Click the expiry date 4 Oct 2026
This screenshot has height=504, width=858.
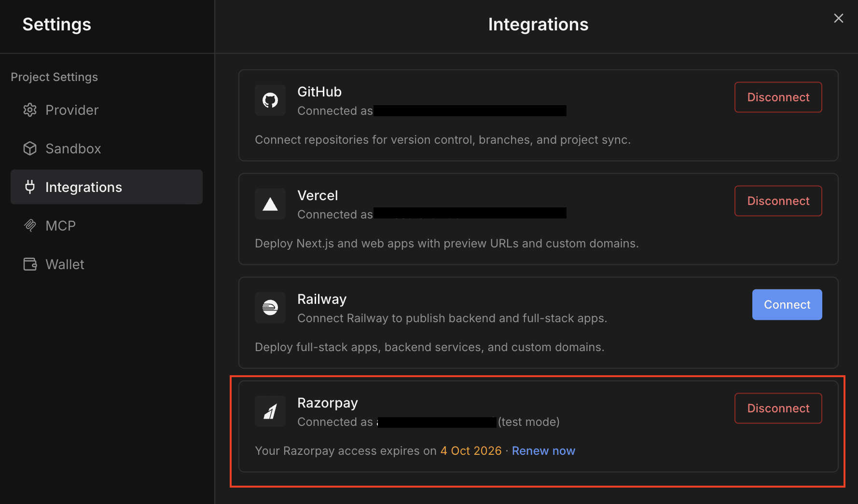[x=471, y=451]
